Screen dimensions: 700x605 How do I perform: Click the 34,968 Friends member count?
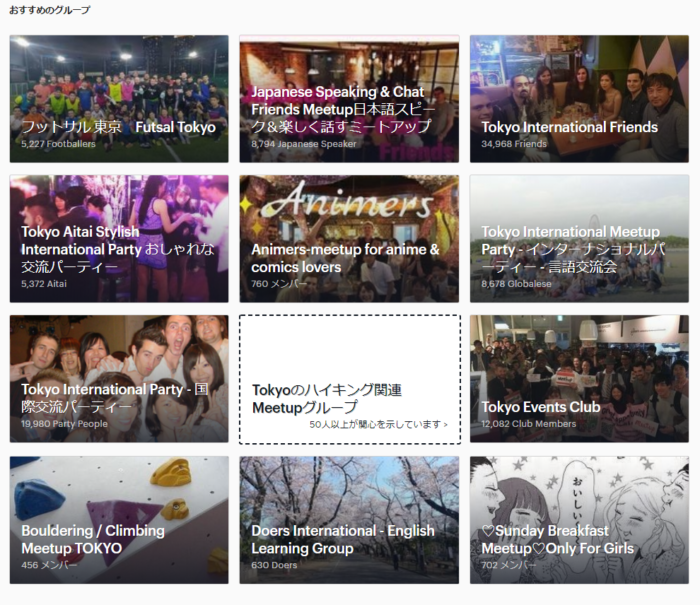(x=514, y=144)
